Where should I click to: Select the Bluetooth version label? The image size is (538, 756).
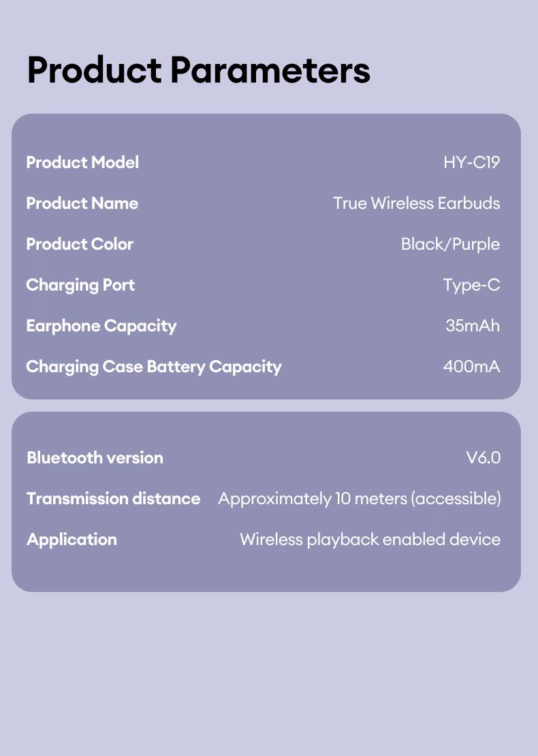pyautogui.click(x=95, y=458)
